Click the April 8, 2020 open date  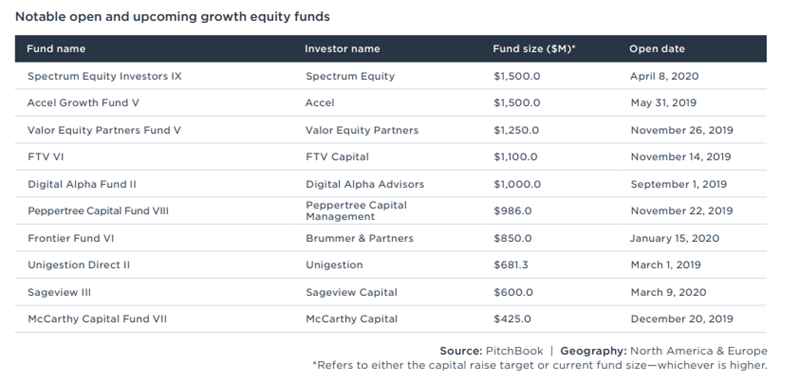(664, 76)
